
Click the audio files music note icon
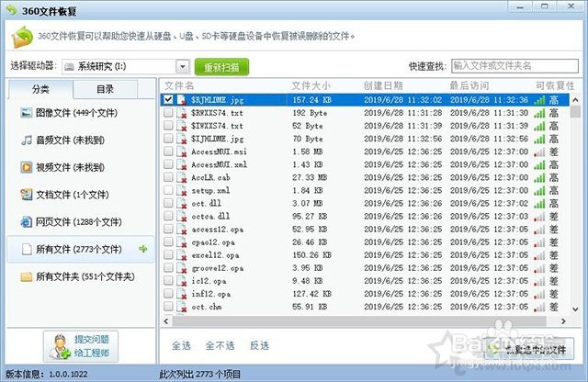[27, 140]
